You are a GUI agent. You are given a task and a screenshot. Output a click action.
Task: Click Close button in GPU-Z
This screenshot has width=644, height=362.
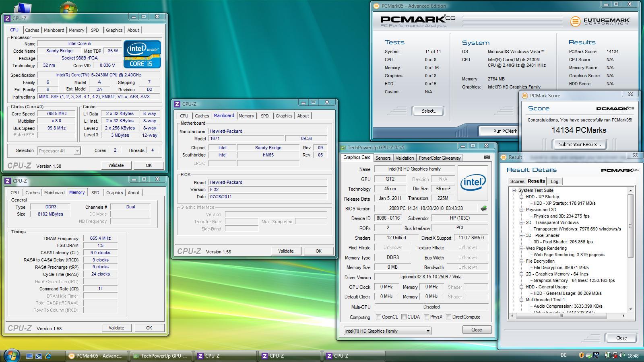(x=477, y=330)
